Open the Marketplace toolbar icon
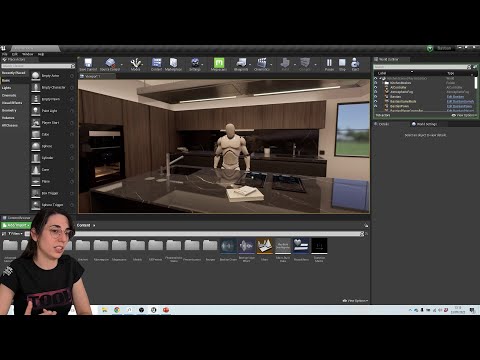Image resolution: width=480 pixels, height=360 pixels. click(173, 64)
